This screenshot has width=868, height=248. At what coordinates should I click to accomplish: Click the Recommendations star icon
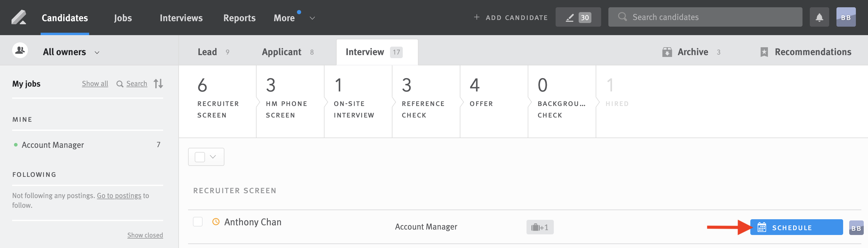[x=764, y=52]
